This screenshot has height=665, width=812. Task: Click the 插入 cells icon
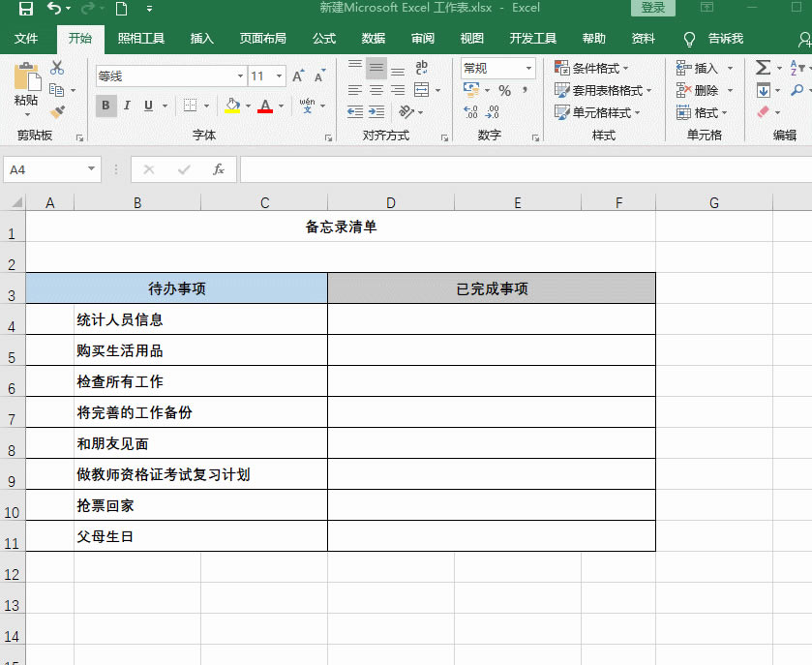click(x=682, y=68)
